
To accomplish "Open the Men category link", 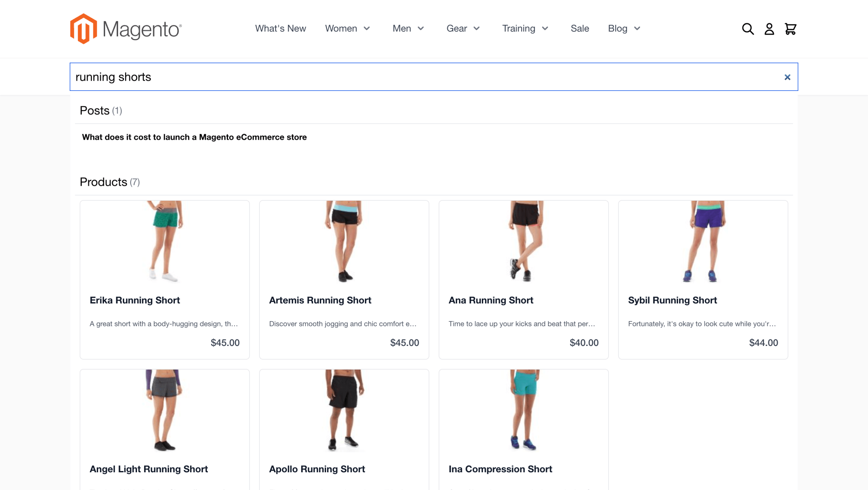I will tap(402, 28).
